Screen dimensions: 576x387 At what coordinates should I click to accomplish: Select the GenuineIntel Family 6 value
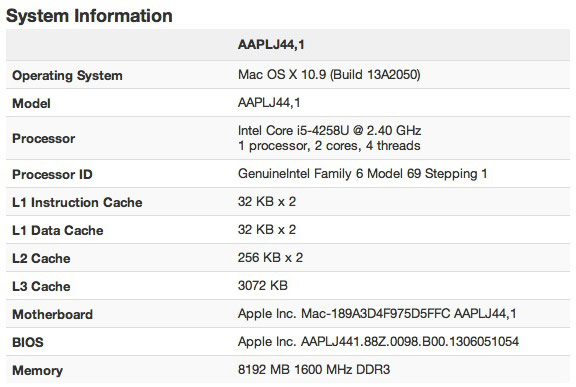pyautogui.click(x=363, y=173)
